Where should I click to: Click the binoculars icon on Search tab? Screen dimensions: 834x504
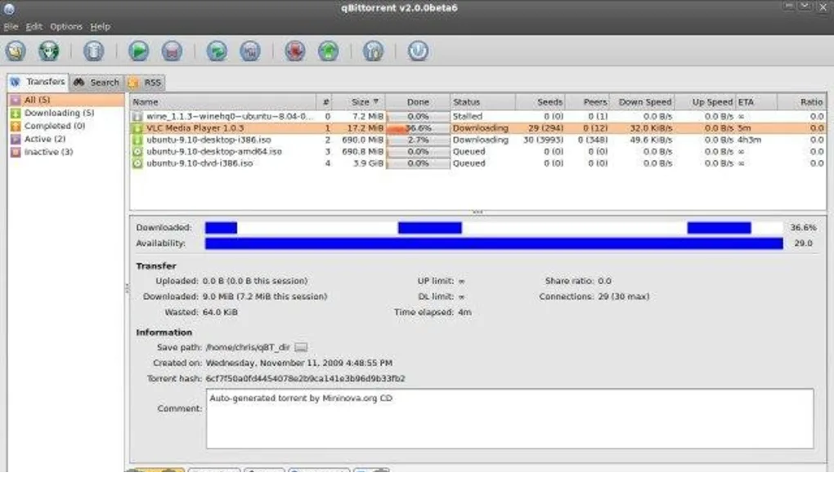click(79, 82)
